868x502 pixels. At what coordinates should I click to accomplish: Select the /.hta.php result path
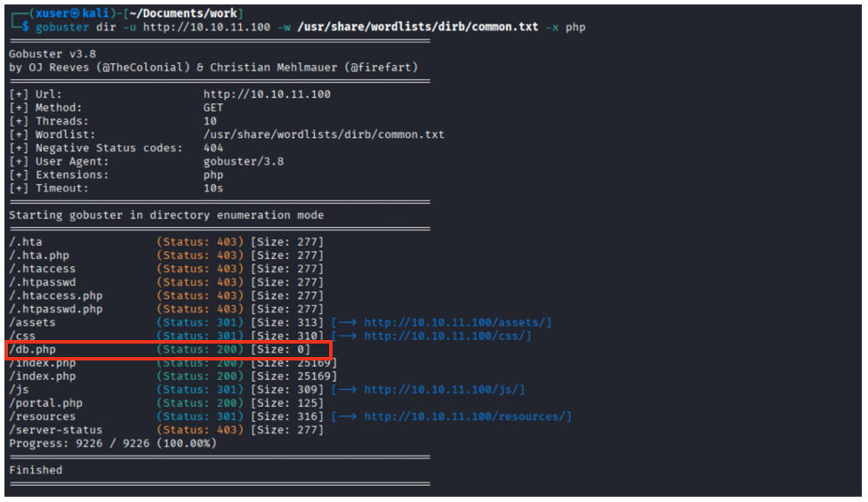click(x=39, y=255)
